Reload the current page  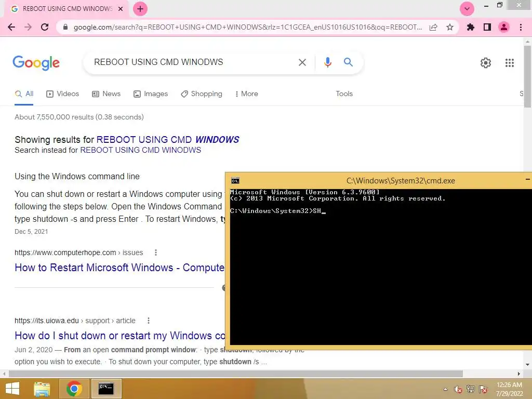click(x=45, y=27)
